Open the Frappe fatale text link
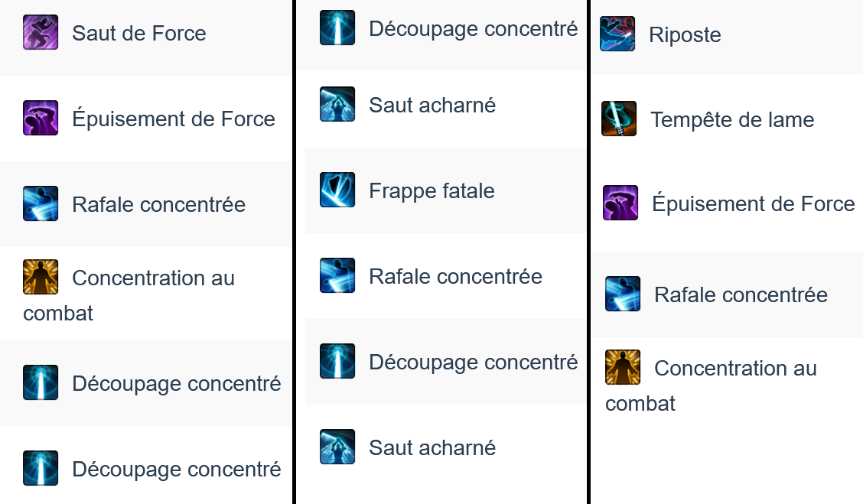Screen dimensions: 863x504 pyautogui.click(x=431, y=191)
